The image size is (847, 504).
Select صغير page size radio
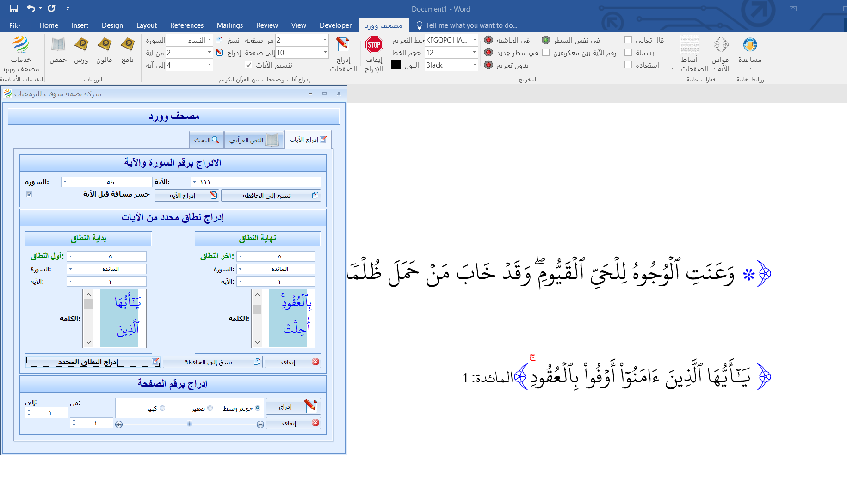pyautogui.click(x=210, y=408)
